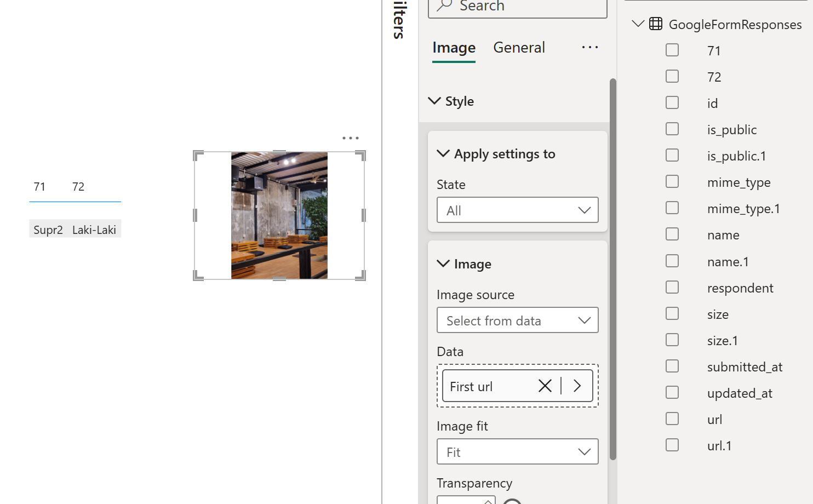Click the GoogleFormResponses table icon
The image size is (813, 504).
(656, 24)
